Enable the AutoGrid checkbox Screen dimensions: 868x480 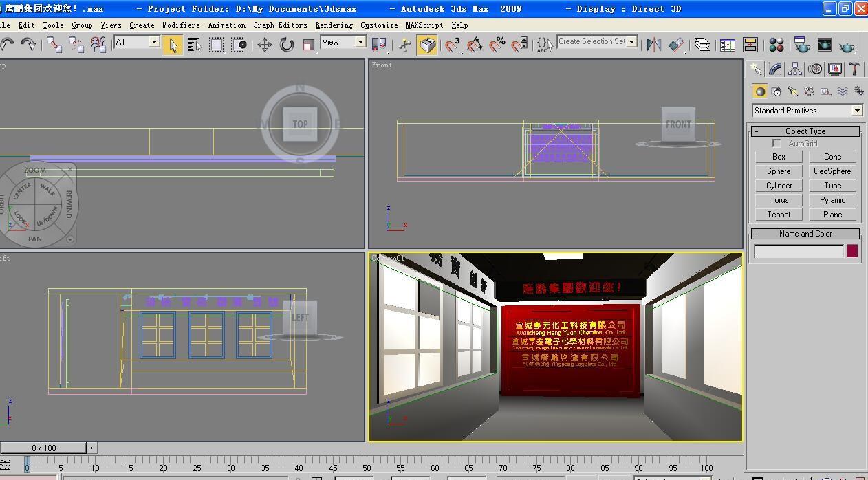pos(777,144)
